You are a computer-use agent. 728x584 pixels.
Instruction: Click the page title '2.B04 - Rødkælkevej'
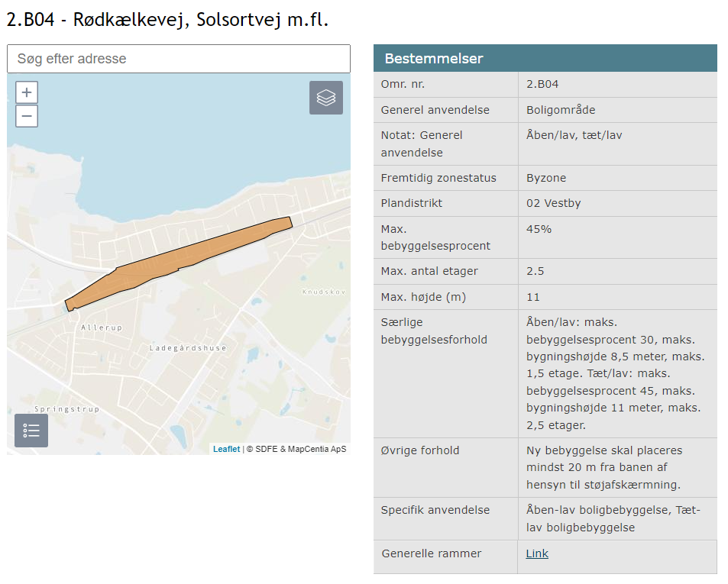tap(167, 20)
